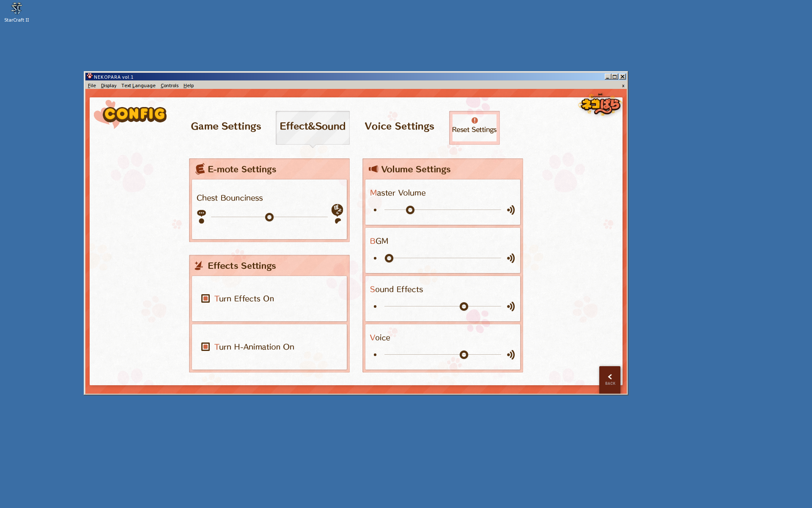Screen dimensions: 812x508
Task: Click the Master Volume slider handle
Action: pyautogui.click(x=410, y=210)
